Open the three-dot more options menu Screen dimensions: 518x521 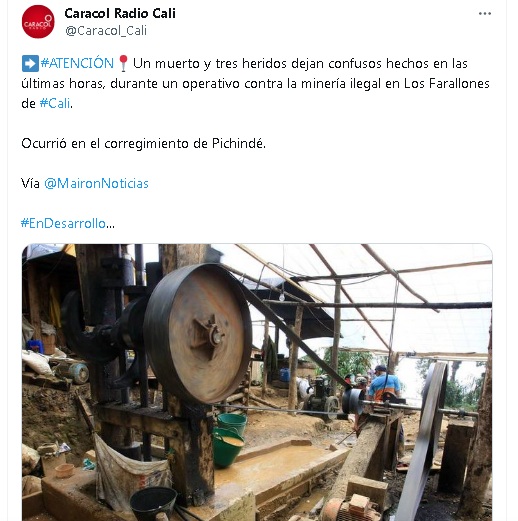(x=485, y=14)
